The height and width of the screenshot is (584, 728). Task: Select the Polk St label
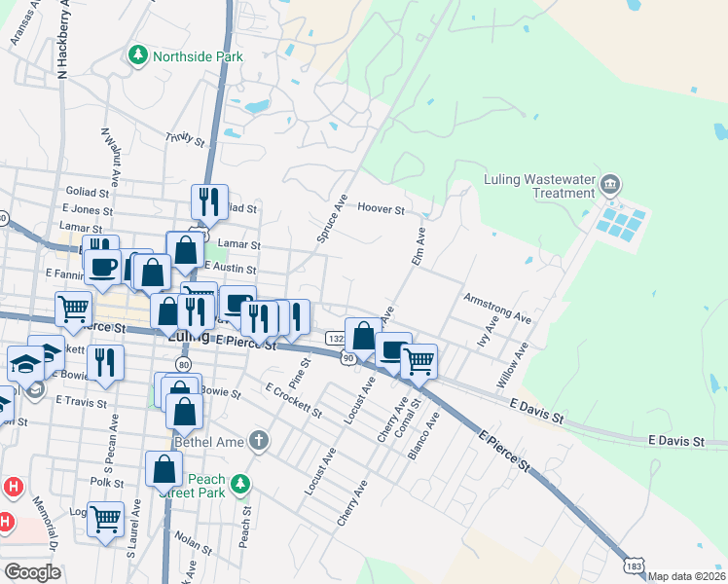click(x=107, y=483)
